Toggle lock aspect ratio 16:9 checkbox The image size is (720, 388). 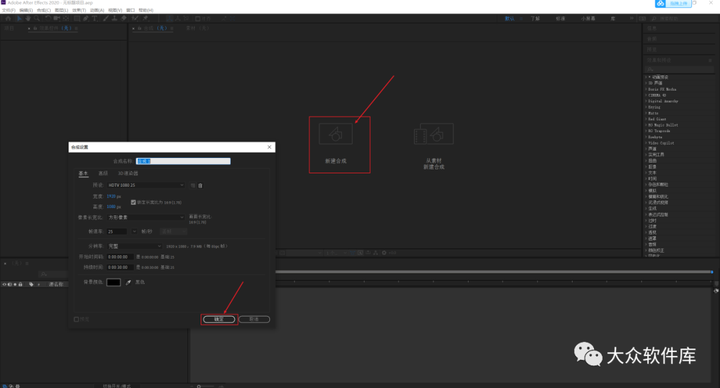tap(133, 202)
